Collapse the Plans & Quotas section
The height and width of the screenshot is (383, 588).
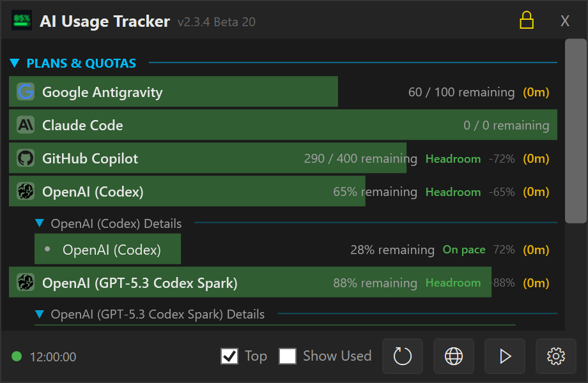(x=14, y=63)
